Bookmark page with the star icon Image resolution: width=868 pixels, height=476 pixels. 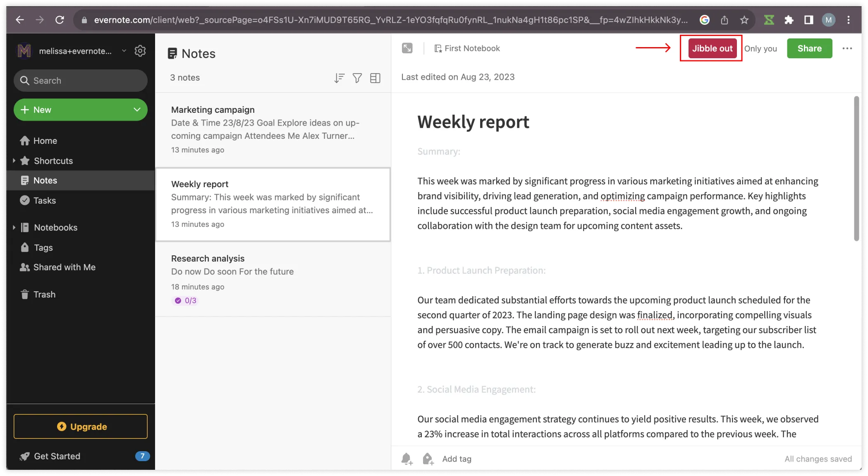click(744, 20)
